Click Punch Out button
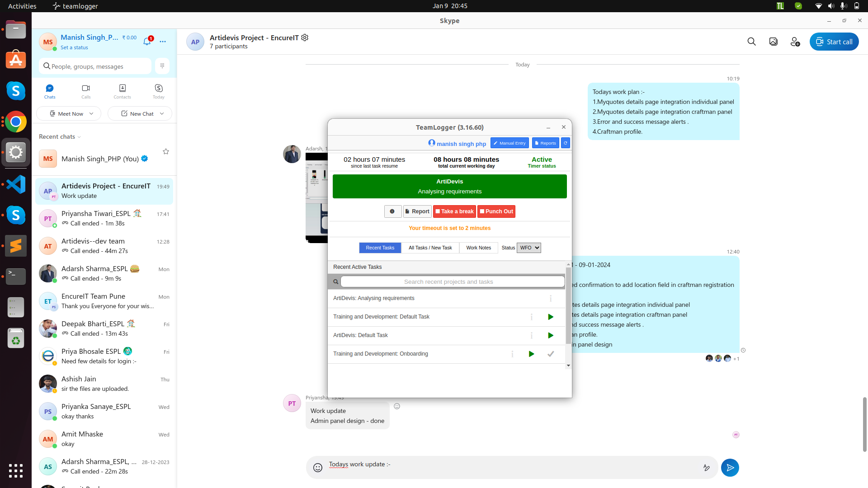This screenshot has width=868, height=488. [x=496, y=211]
